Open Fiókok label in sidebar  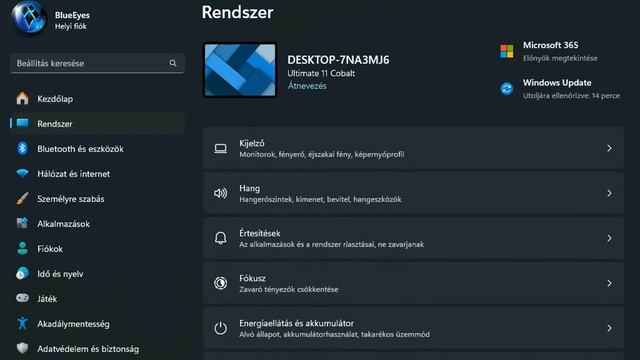[x=50, y=249]
